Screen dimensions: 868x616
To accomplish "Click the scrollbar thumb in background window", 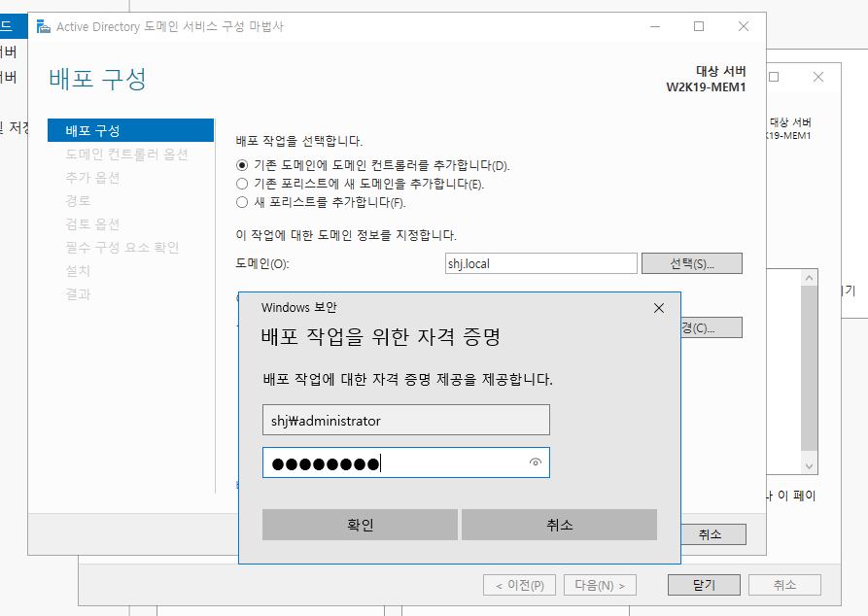I will point(810,368).
